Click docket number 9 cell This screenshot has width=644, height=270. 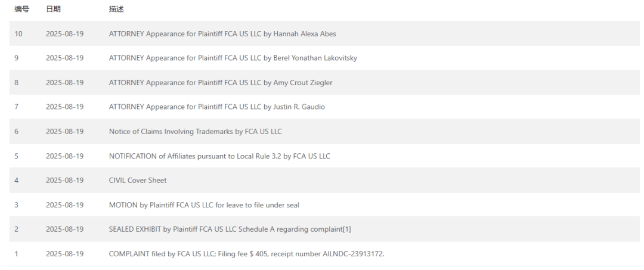17,58
